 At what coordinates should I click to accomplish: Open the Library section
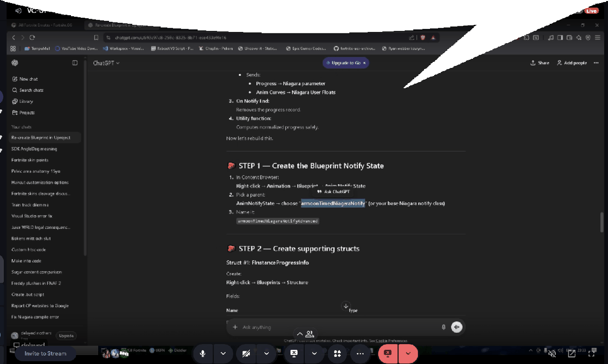point(22,101)
